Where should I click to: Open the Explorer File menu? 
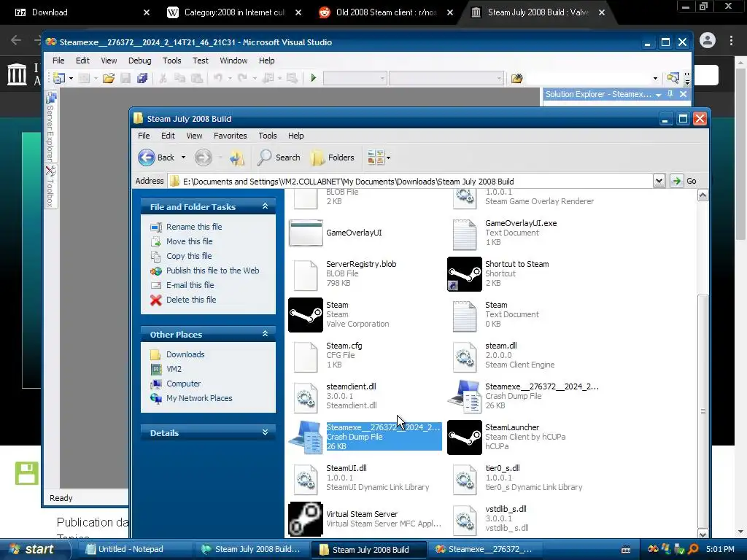tap(144, 136)
